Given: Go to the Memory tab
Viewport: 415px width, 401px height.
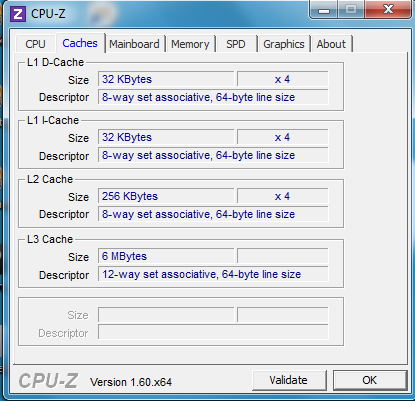Looking at the screenshot, I should (x=190, y=44).
